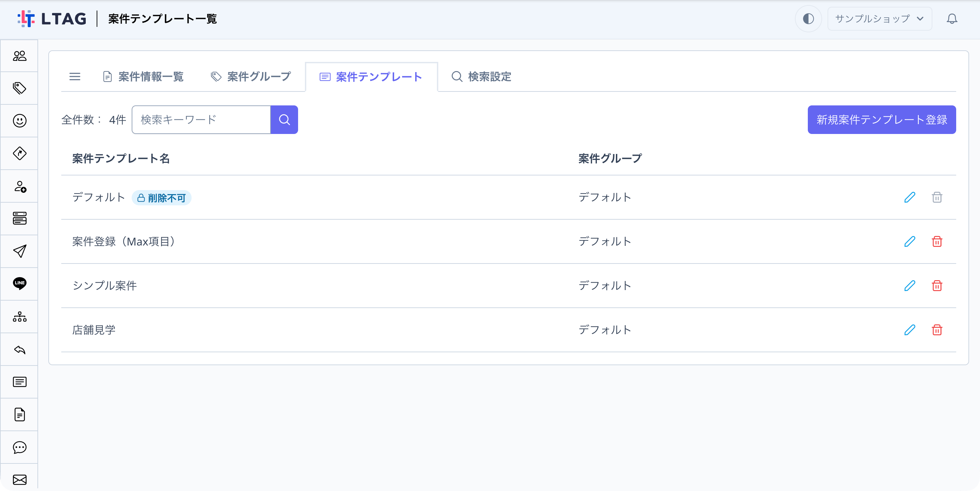This screenshot has height=491, width=980.
Task: Open the stacked cards sidebar icon
Action: coord(19,219)
